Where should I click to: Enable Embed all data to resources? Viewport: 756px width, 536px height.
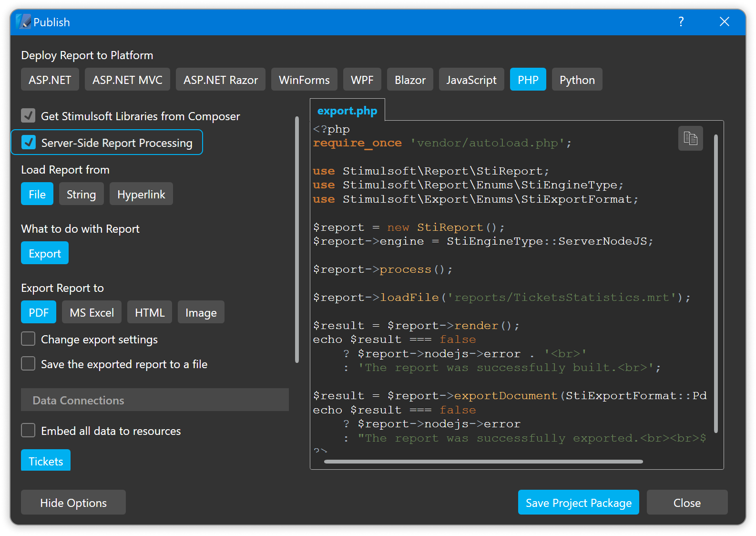(x=28, y=431)
